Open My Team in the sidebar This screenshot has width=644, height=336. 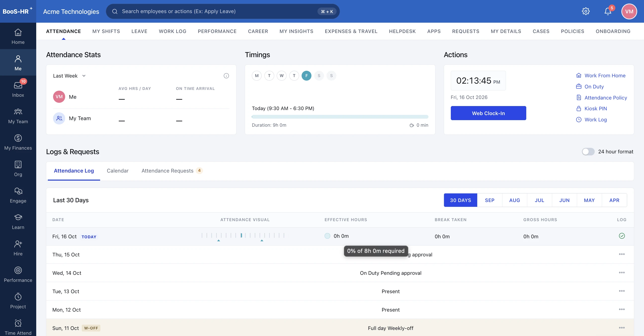pos(18,116)
